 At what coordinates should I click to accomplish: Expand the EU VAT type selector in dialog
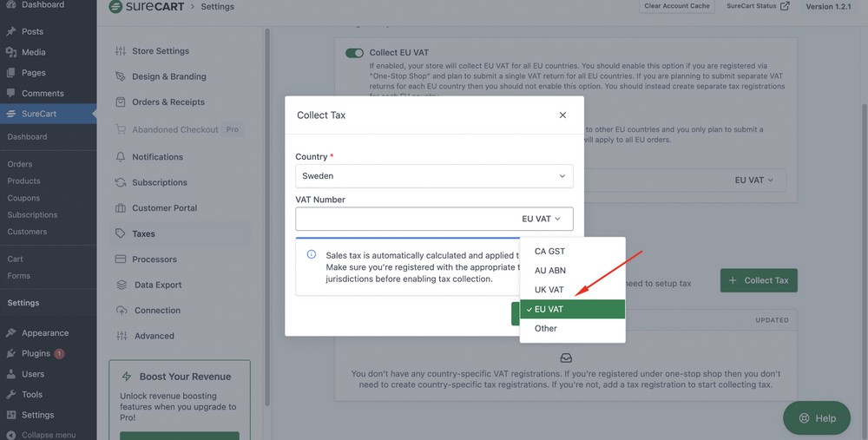[542, 219]
